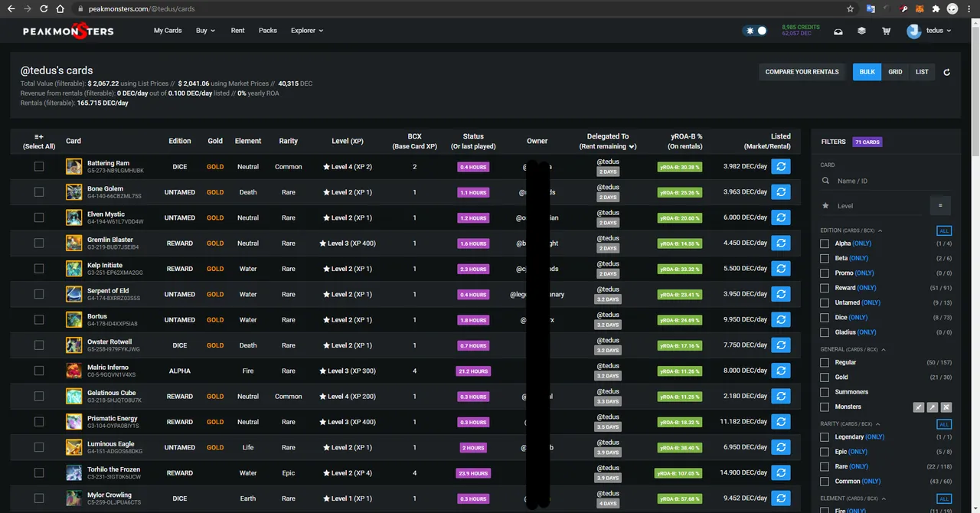980x513 pixels.
Task: Open the Buy dropdown menu
Action: coord(205,31)
